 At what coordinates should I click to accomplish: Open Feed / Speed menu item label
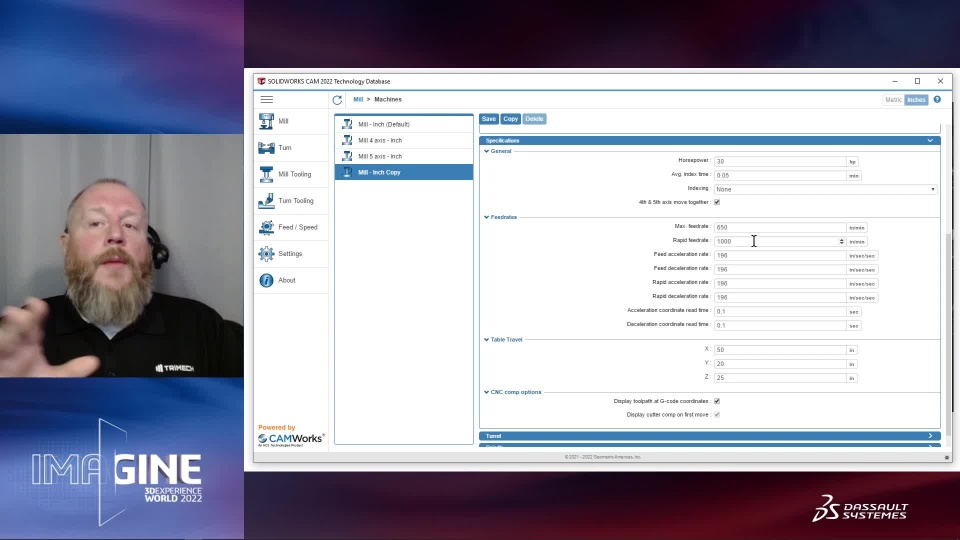click(x=298, y=227)
